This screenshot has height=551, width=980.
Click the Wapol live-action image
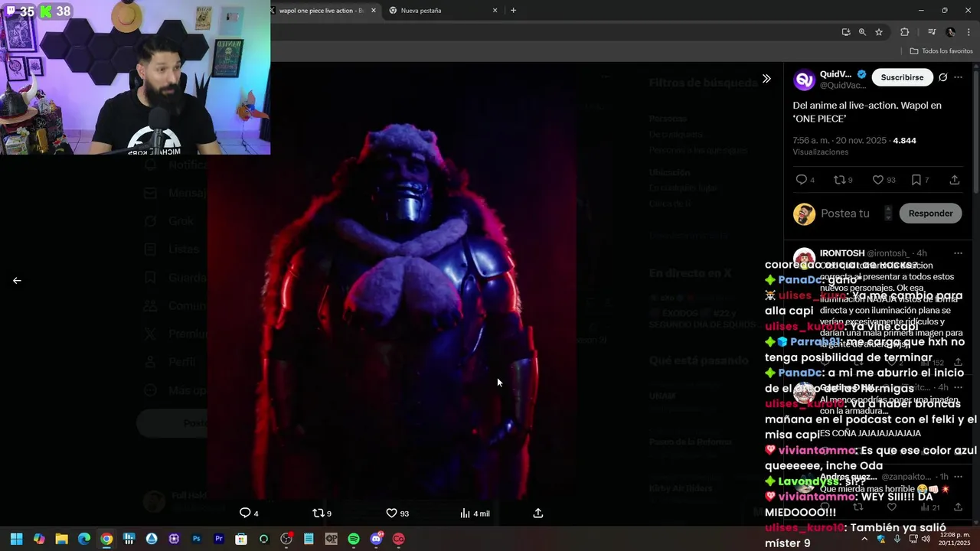click(392, 280)
